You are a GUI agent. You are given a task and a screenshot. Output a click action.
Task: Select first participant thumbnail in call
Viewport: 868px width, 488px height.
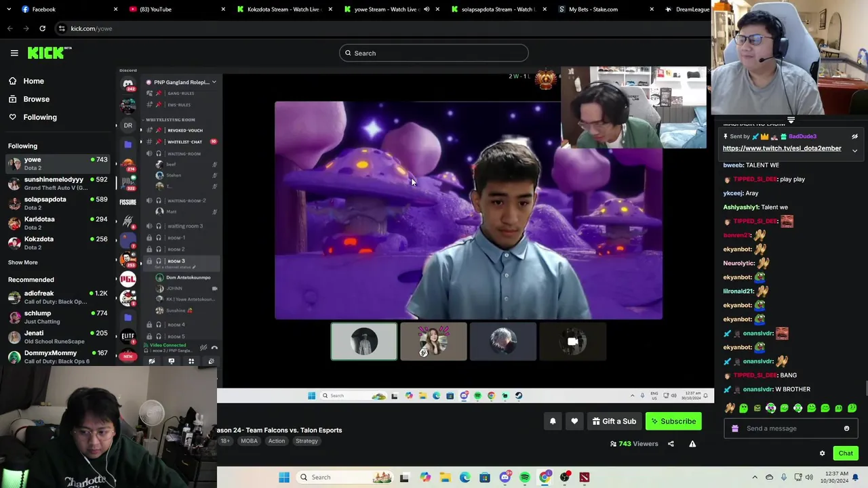(x=364, y=341)
